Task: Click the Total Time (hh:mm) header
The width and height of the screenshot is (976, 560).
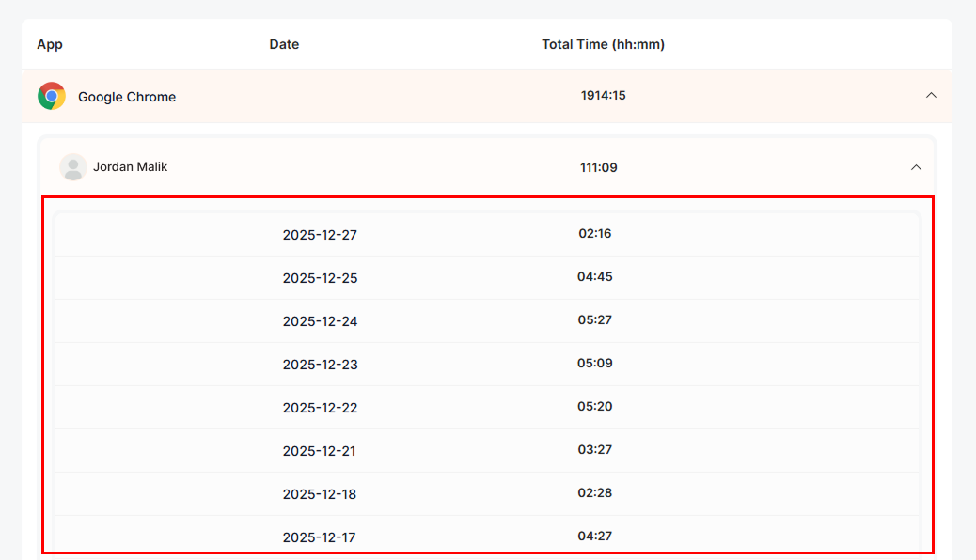Action: click(x=603, y=44)
